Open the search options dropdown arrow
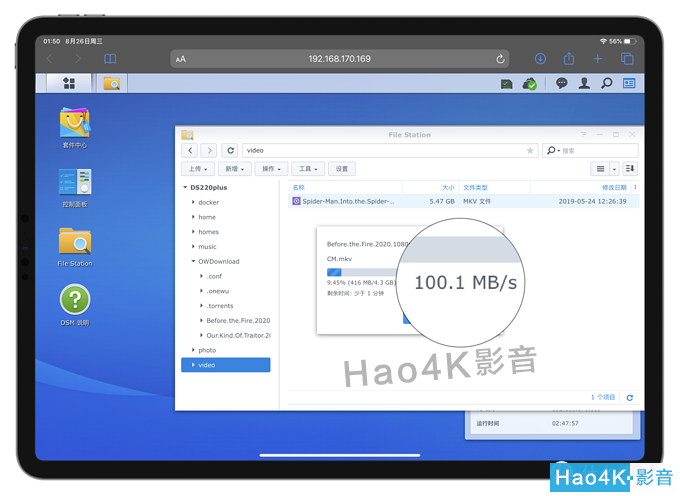This screenshot has width=680, height=496. pyautogui.click(x=559, y=150)
